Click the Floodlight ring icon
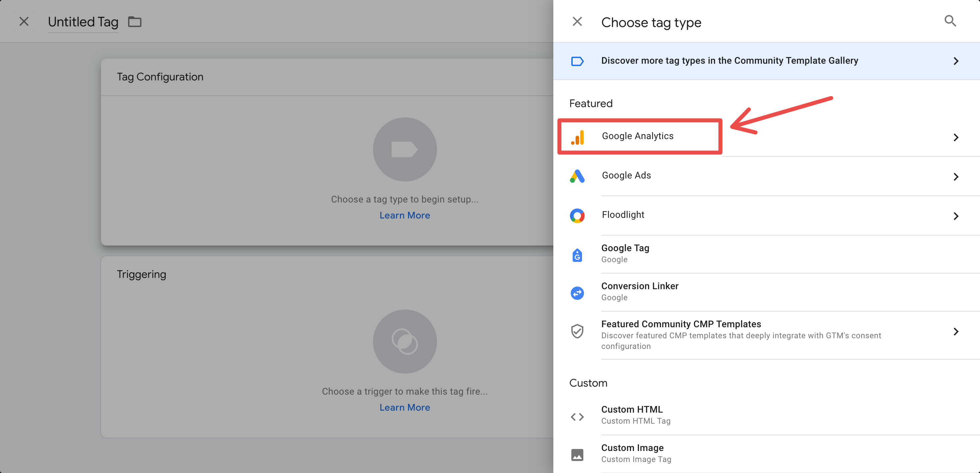The image size is (980, 473). click(577, 216)
